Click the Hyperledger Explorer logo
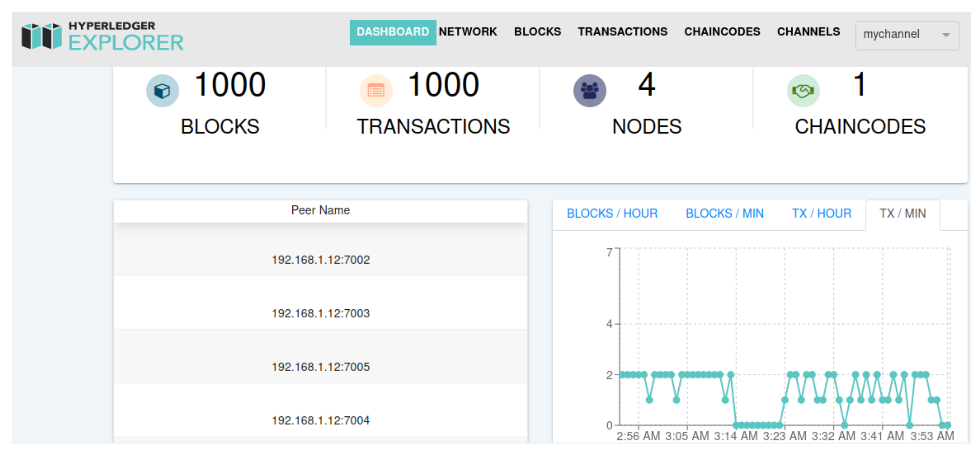This screenshot has width=980, height=453. (103, 36)
